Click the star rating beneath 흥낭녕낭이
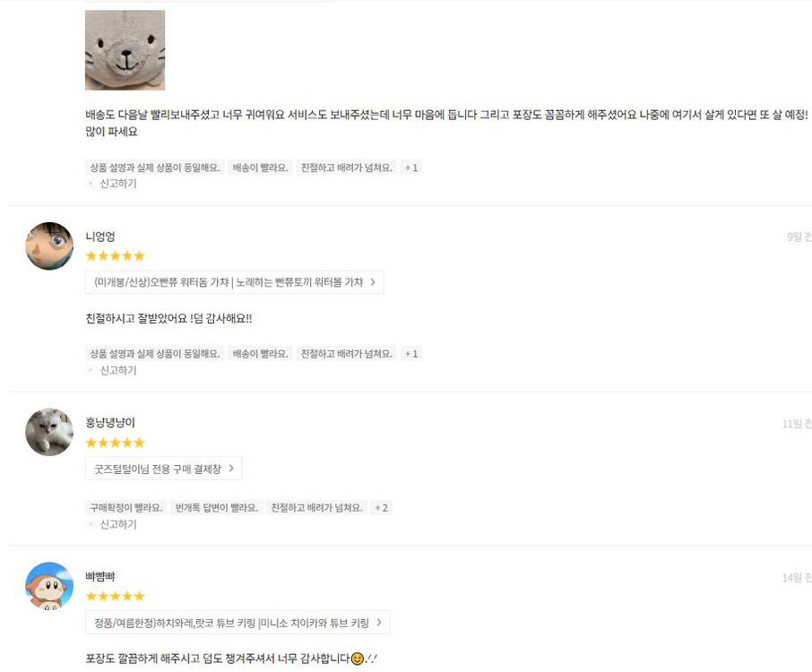This screenshot has height=672, width=812. (115, 442)
